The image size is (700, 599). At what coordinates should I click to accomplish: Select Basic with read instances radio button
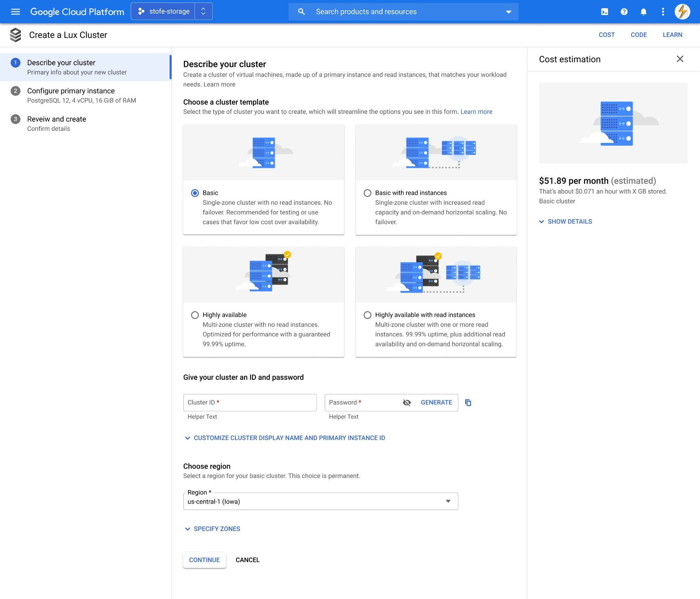367,193
